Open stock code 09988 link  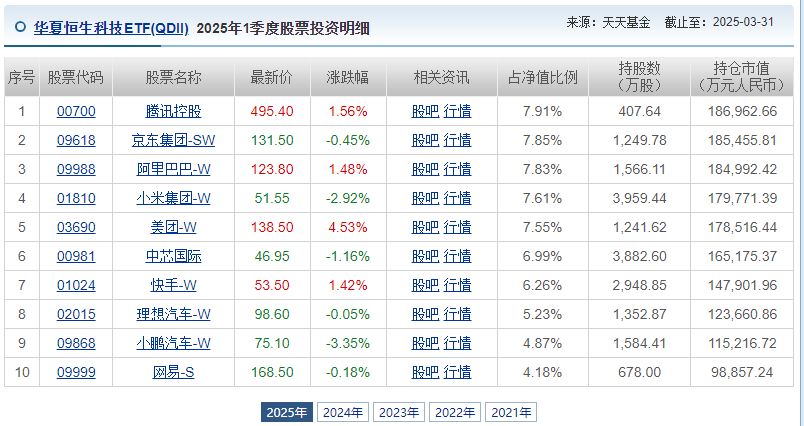point(76,169)
